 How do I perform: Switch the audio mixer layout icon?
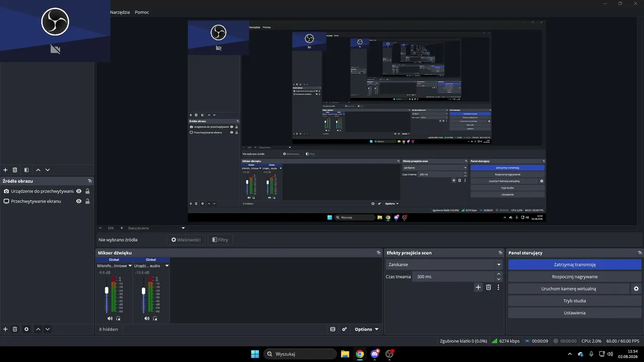click(x=333, y=329)
